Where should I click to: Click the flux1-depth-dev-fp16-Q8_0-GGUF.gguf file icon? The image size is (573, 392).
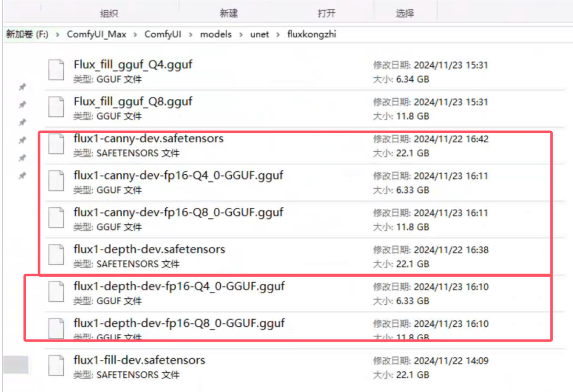tap(56, 329)
